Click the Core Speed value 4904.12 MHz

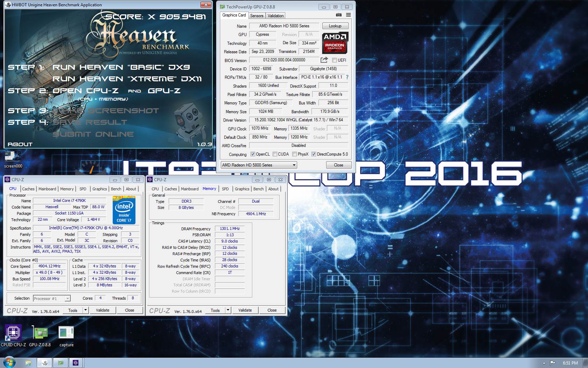coord(49,266)
